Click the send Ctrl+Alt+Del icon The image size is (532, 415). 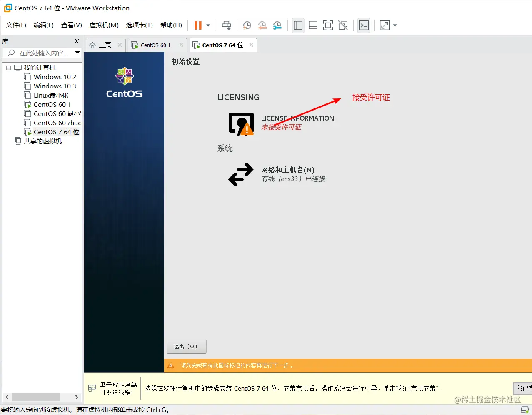click(226, 25)
